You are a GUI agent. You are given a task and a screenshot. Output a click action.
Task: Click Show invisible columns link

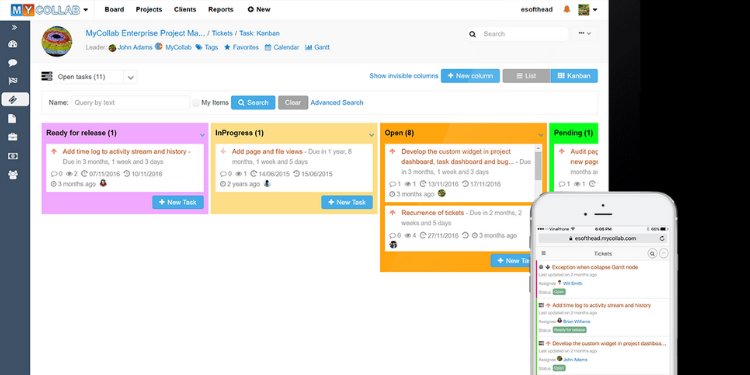(x=404, y=76)
